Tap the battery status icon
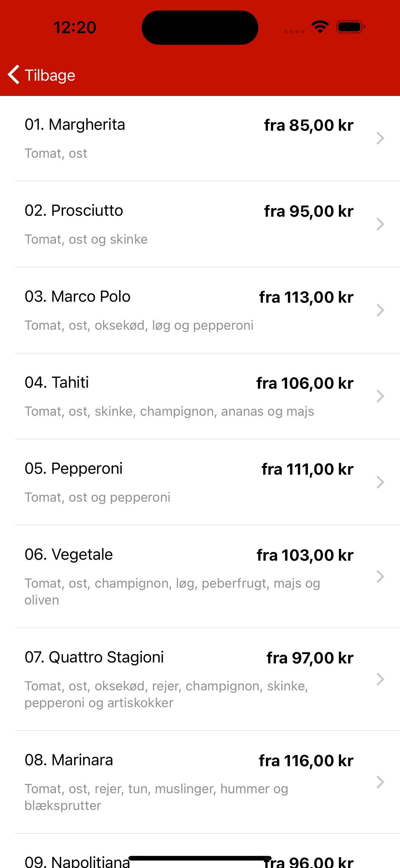 coord(350,27)
